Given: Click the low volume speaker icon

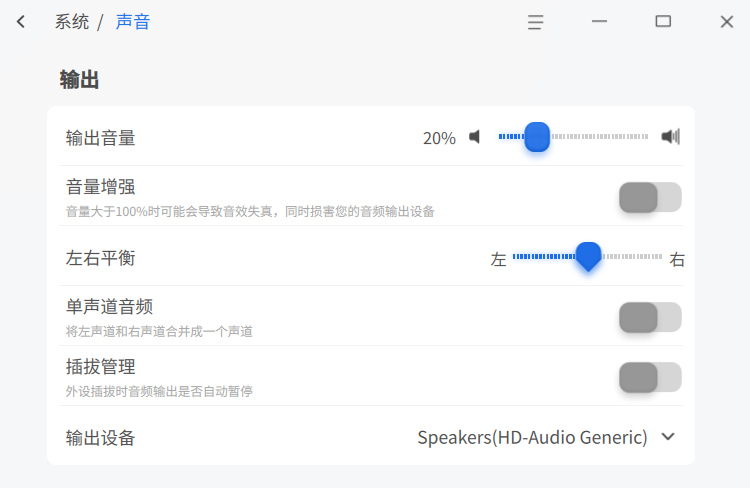Looking at the screenshot, I should point(474,137).
